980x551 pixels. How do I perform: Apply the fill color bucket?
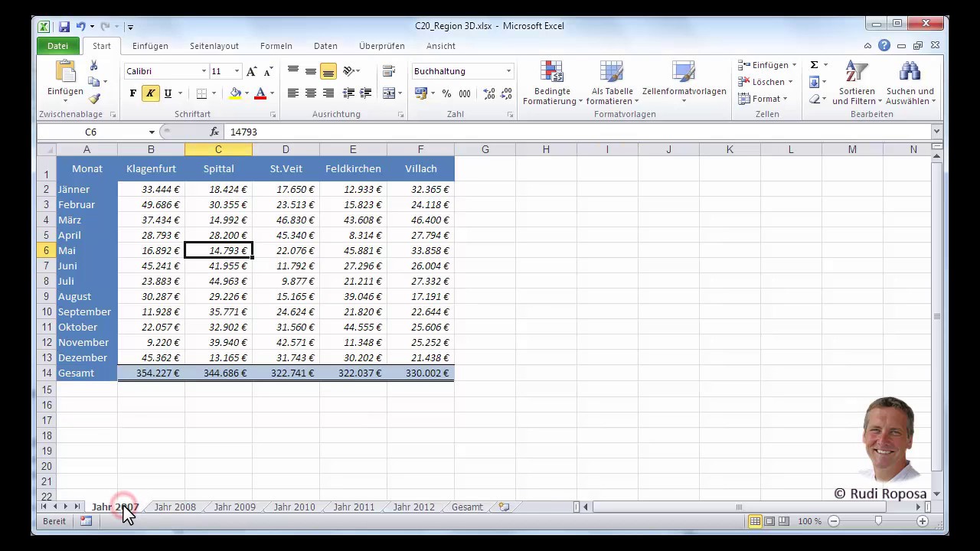(235, 93)
